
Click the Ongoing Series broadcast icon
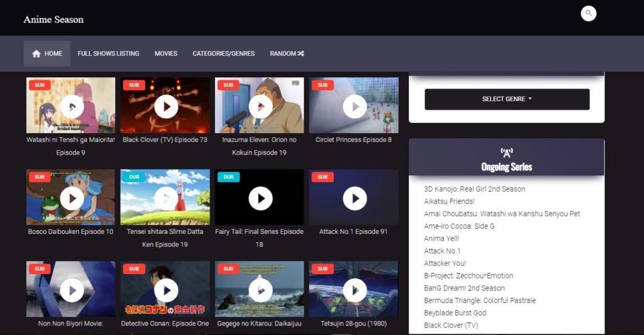click(x=506, y=153)
